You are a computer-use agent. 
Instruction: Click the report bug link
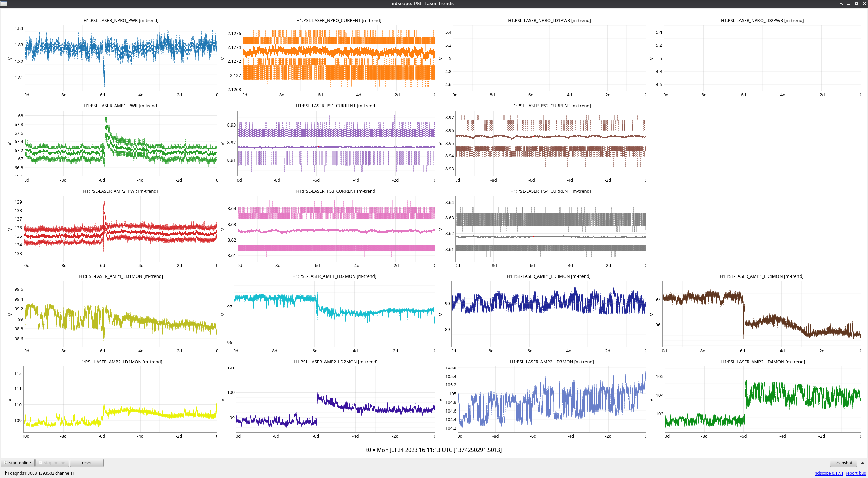[856, 473]
